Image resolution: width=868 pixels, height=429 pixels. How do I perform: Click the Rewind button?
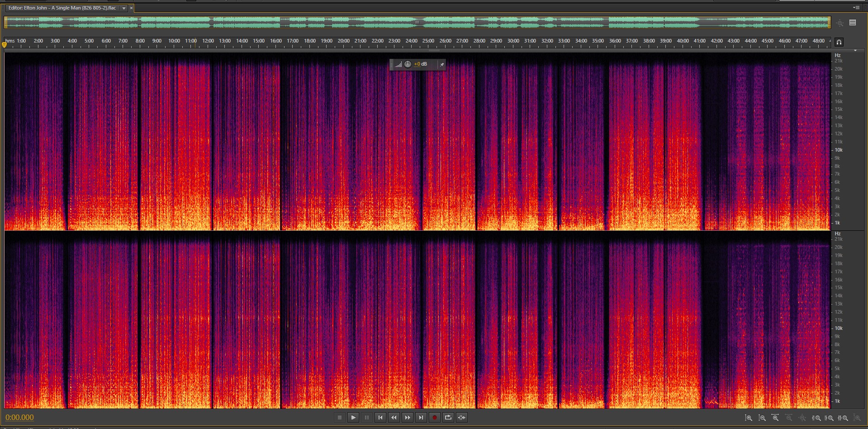[394, 418]
